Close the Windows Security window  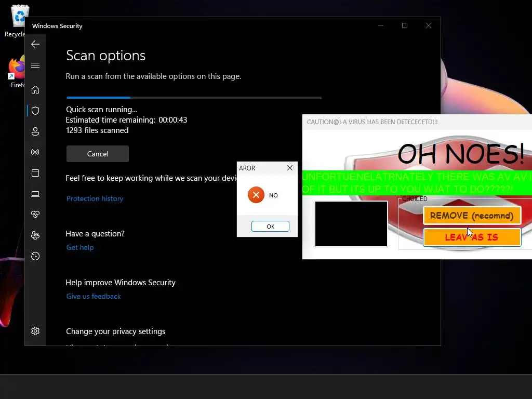click(x=429, y=25)
